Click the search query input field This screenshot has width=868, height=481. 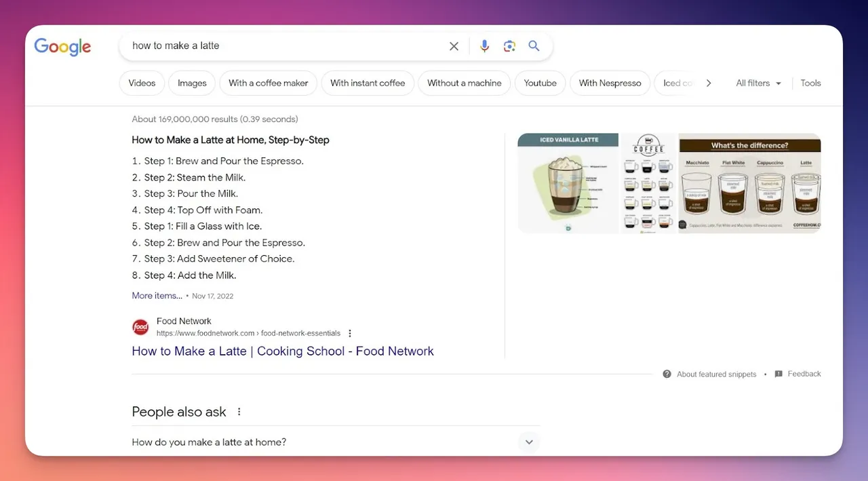tap(285, 46)
